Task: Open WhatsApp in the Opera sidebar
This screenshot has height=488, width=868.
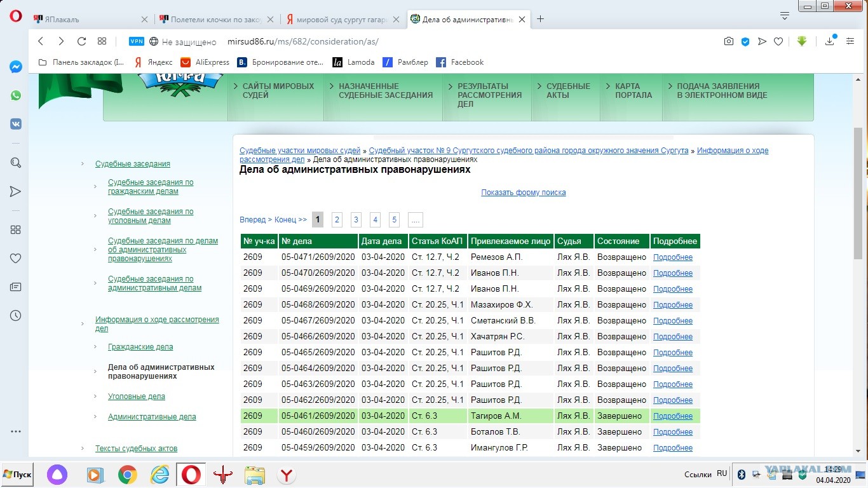Action: (x=16, y=95)
